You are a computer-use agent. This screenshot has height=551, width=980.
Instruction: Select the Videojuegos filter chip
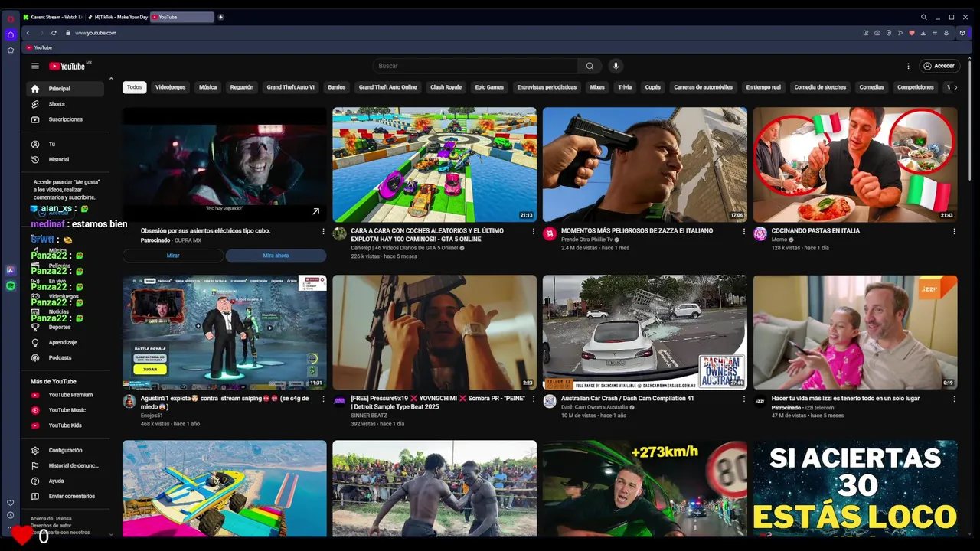click(x=171, y=87)
